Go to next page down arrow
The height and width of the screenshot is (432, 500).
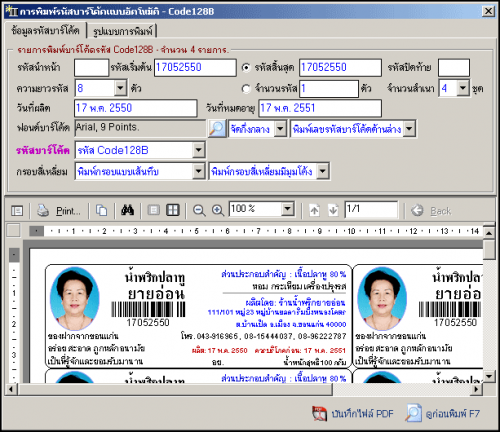[x=333, y=211]
